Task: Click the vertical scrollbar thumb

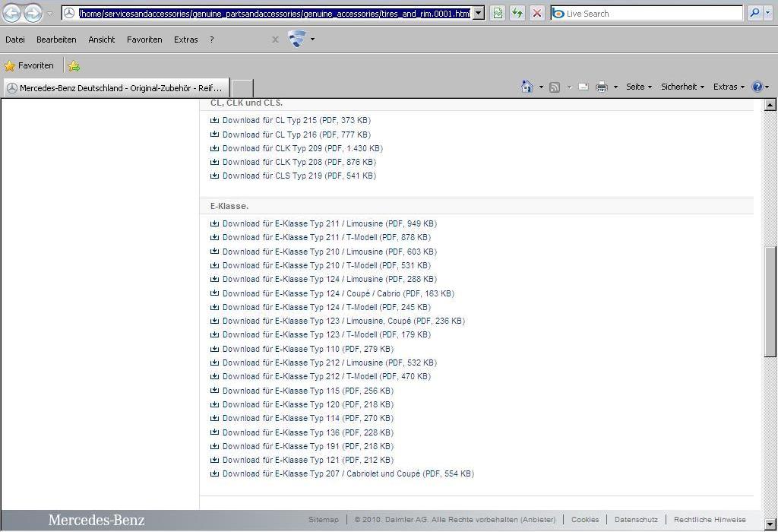Action: tap(770, 301)
